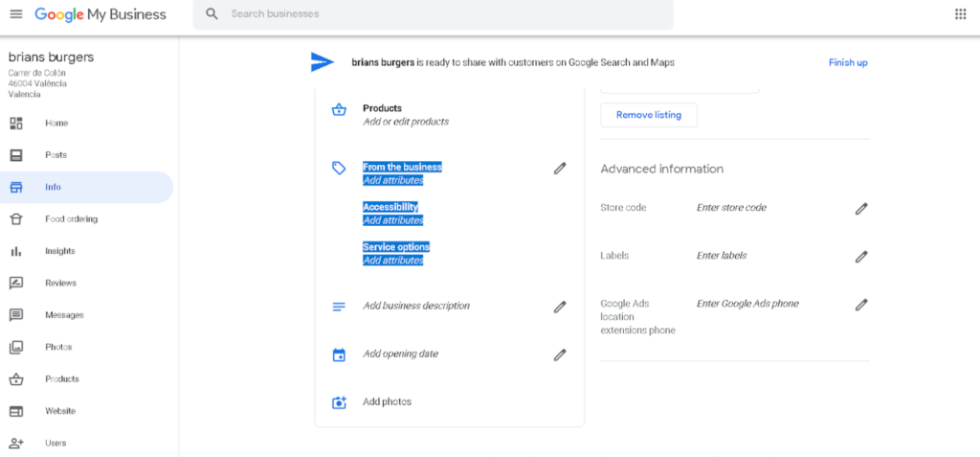Click the Reviews icon in sidebar
This screenshot has width=980, height=457.
pos(16,283)
